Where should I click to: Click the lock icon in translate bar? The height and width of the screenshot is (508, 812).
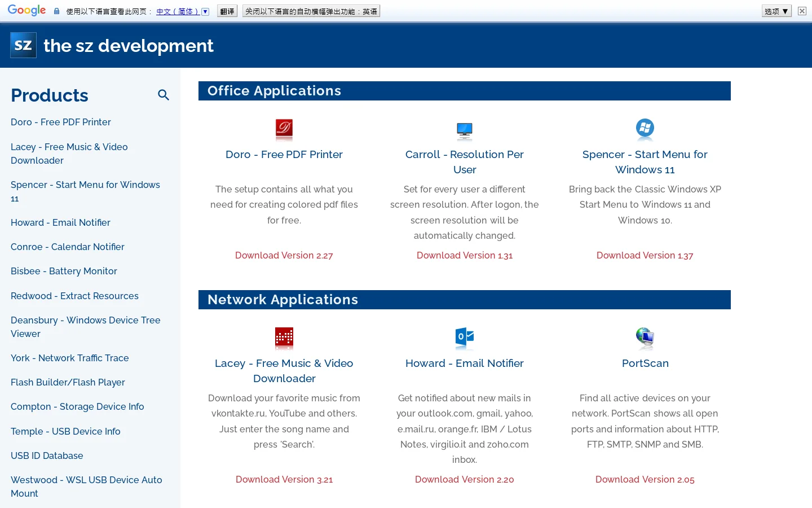pos(56,11)
